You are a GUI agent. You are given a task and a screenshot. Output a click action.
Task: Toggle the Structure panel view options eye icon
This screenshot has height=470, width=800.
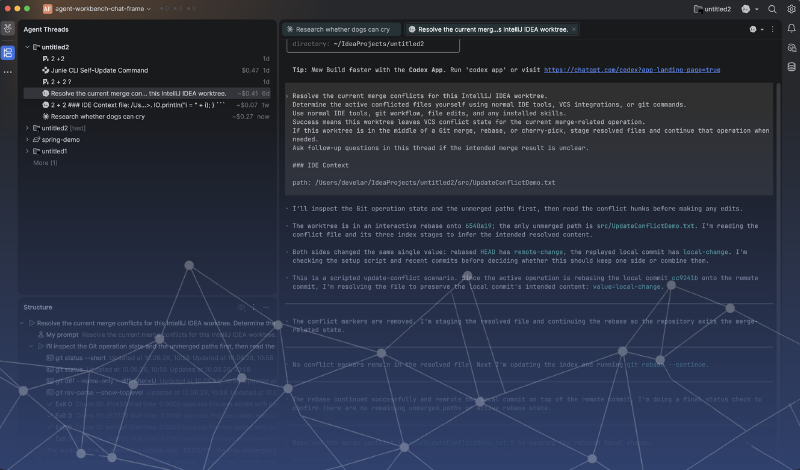(x=241, y=307)
